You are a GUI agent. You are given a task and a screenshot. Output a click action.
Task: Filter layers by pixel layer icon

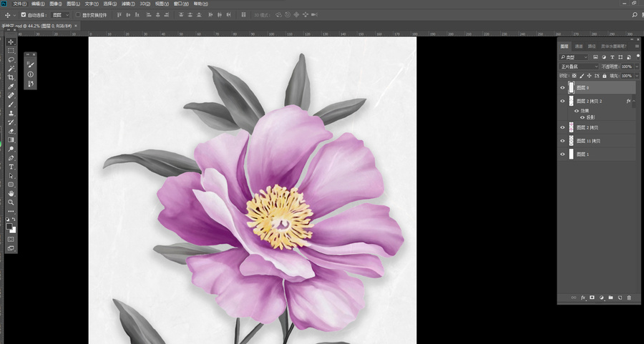(595, 57)
